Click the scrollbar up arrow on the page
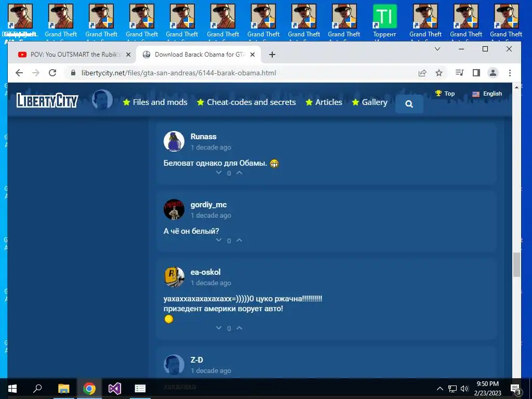 (516, 87)
